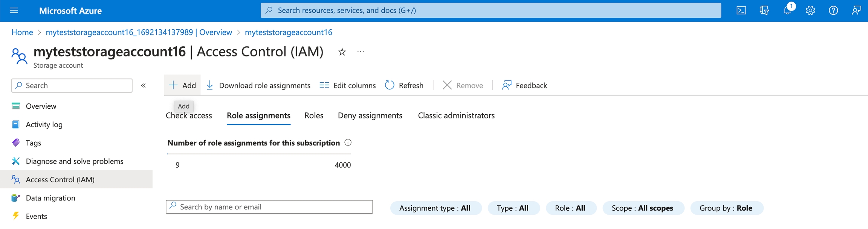Open the portal hamburger menu
The width and height of the screenshot is (868, 229).
click(x=14, y=11)
